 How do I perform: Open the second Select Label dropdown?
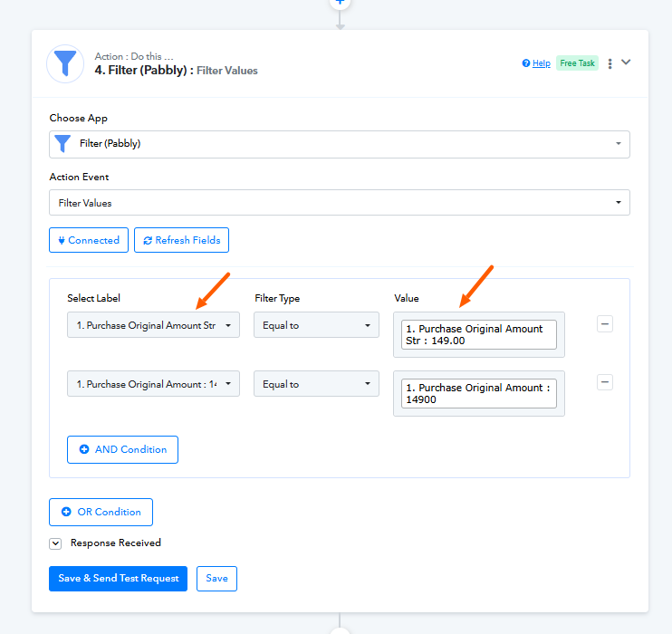click(153, 384)
